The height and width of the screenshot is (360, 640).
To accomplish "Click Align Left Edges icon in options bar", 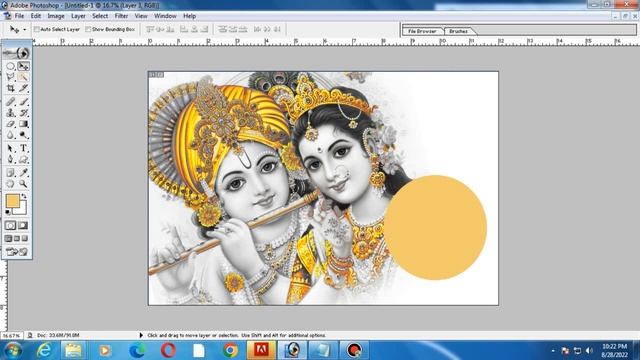I will (x=184, y=29).
